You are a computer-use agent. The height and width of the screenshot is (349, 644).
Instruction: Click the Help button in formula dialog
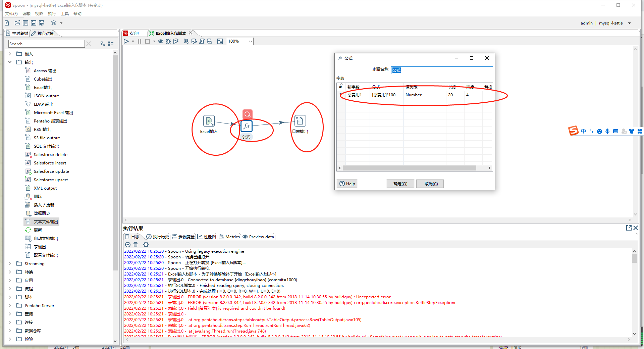click(x=347, y=184)
